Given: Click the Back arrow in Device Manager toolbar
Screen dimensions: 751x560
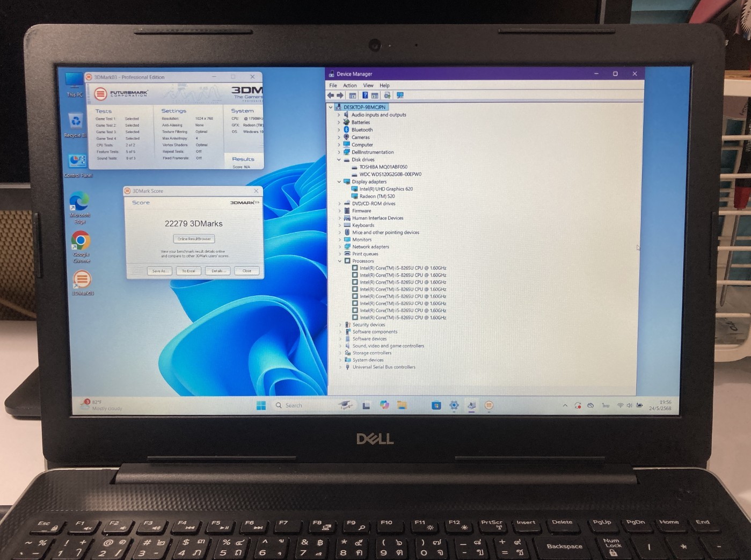Looking at the screenshot, I should point(331,96).
